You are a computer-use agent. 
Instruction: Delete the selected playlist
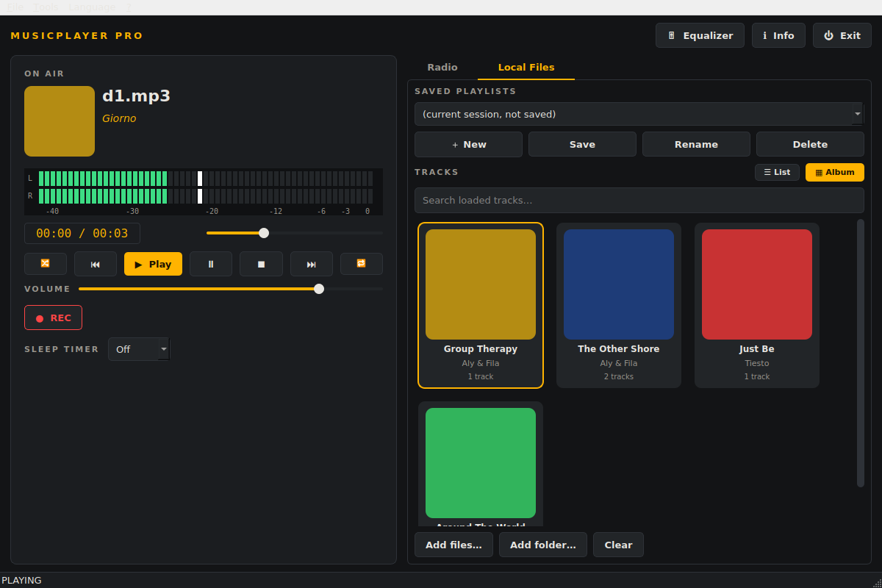[810, 144]
